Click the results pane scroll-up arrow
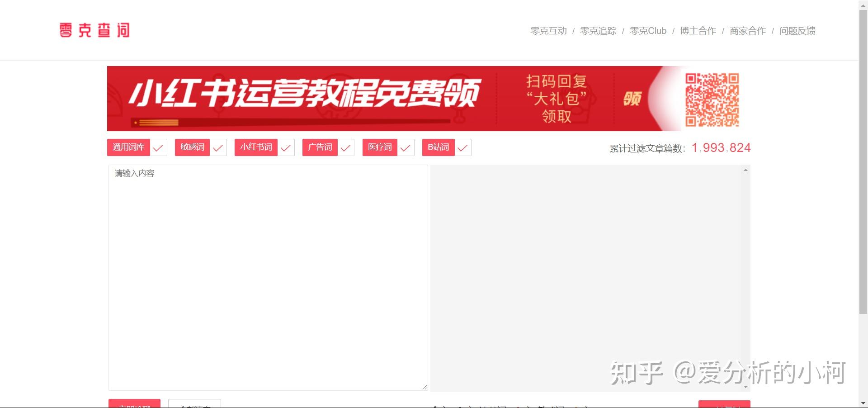The width and height of the screenshot is (868, 408). click(745, 170)
